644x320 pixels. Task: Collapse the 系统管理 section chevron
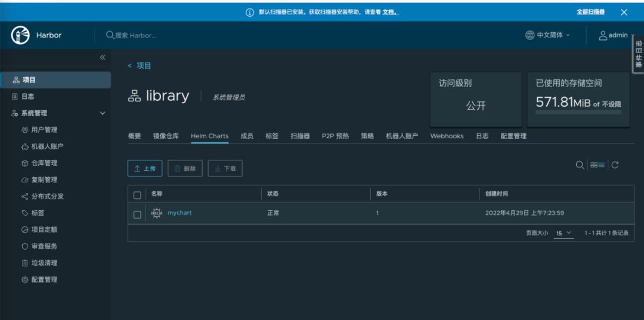tap(103, 113)
